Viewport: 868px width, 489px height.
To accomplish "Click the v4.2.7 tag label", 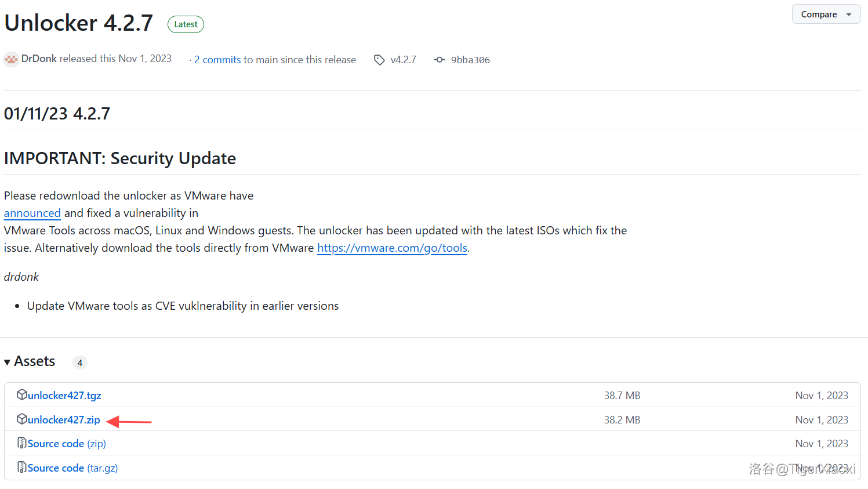I will point(403,60).
